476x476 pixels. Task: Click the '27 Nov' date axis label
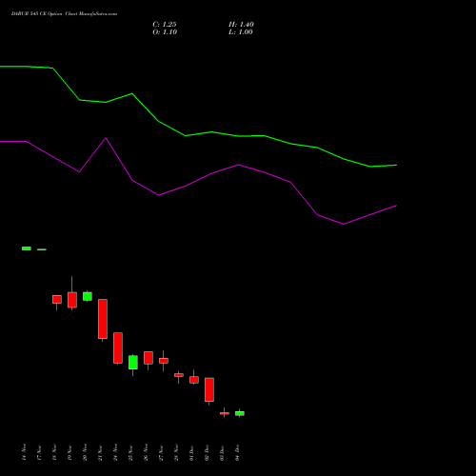click(161, 452)
